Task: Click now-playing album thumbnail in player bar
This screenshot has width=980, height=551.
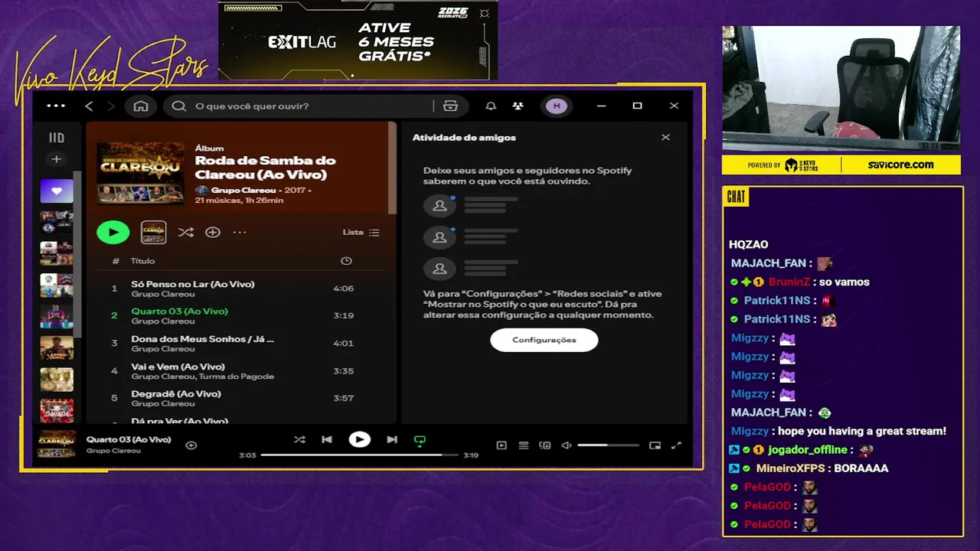Action: point(57,444)
